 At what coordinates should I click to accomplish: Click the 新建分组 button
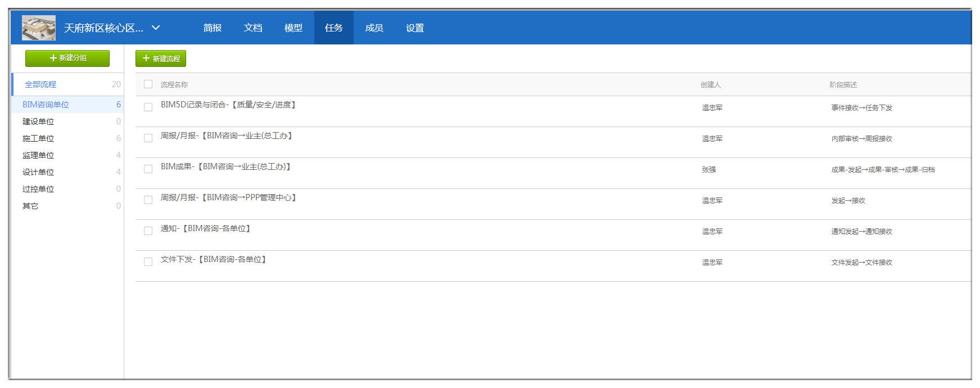click(67, 58)
